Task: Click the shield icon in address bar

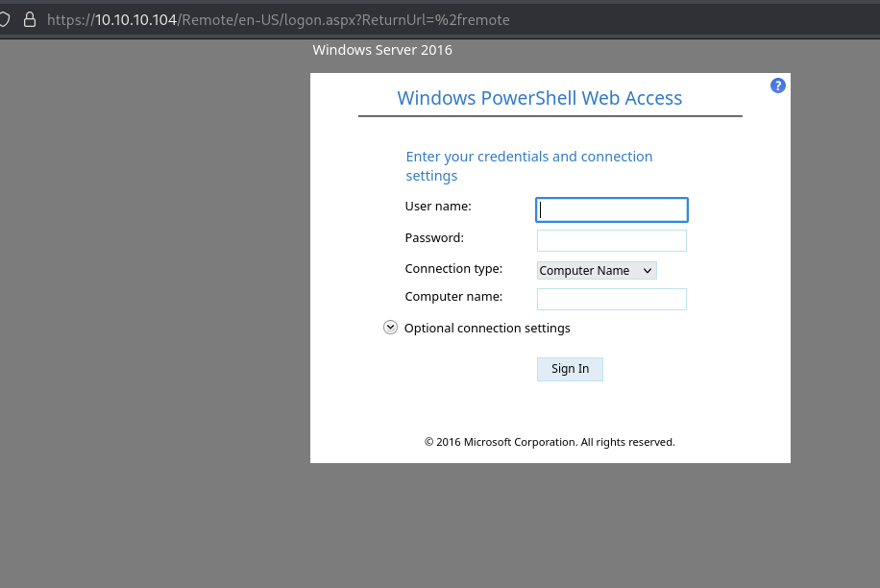Action: pos(4,19)
